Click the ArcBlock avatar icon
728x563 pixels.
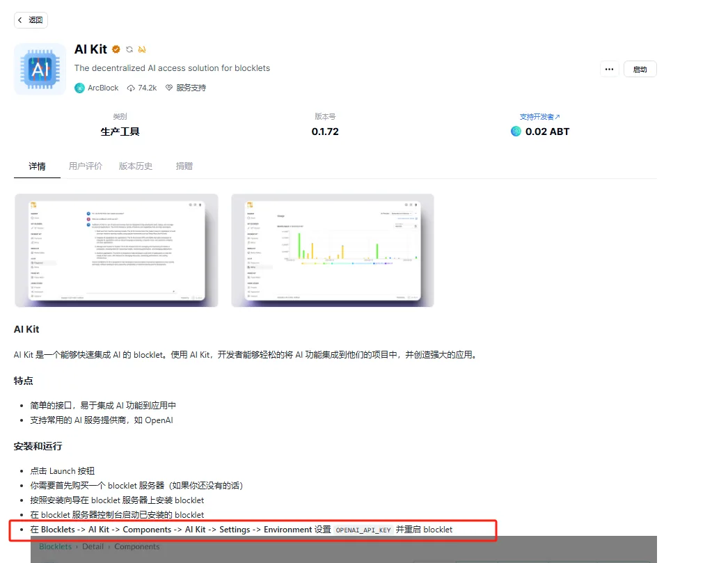pos(80,88)
